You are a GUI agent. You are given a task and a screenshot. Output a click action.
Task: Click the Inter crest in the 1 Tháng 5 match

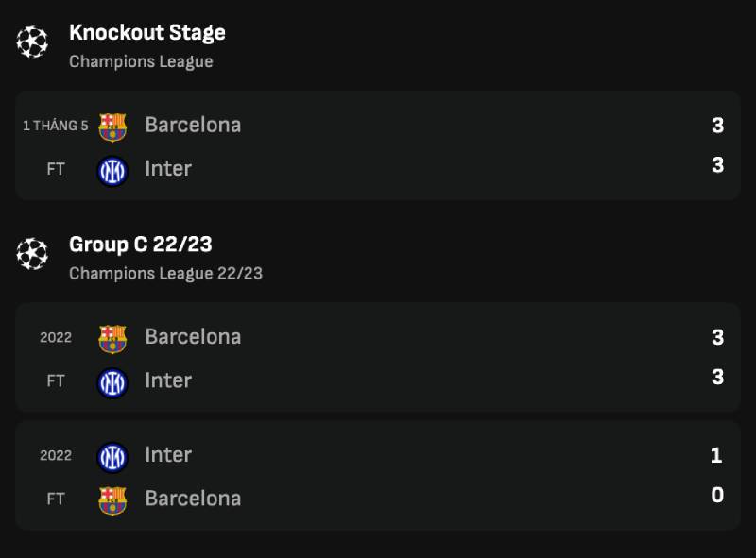(x=112, y=171)
